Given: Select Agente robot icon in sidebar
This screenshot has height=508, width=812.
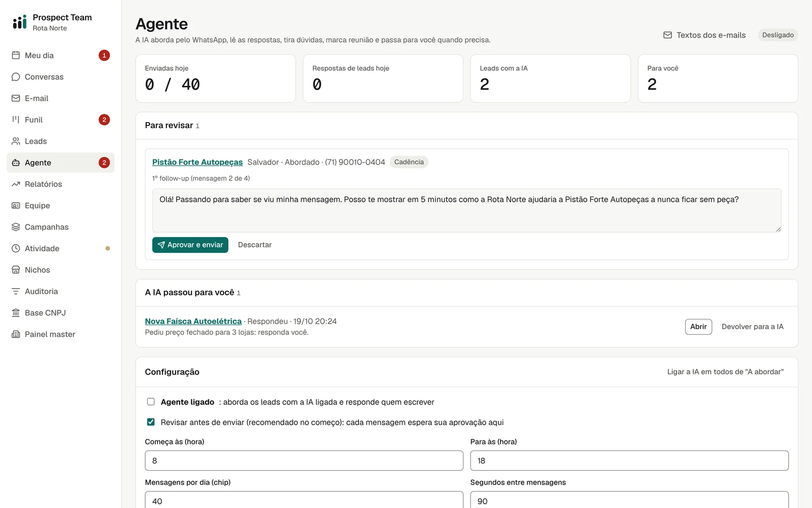Looking at the screenshot, I should pos(16,163).
